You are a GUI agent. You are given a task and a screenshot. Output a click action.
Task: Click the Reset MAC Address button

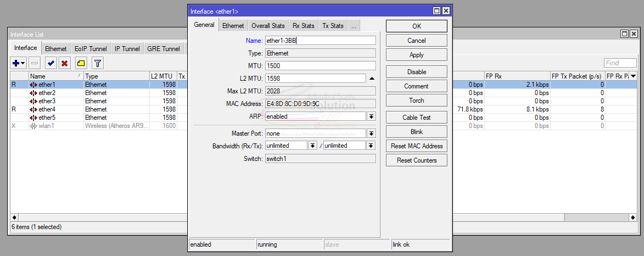[417, 146]
